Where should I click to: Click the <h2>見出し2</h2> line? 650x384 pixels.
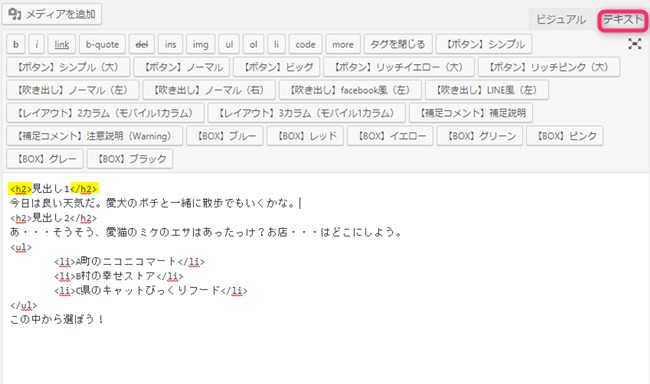53,218
